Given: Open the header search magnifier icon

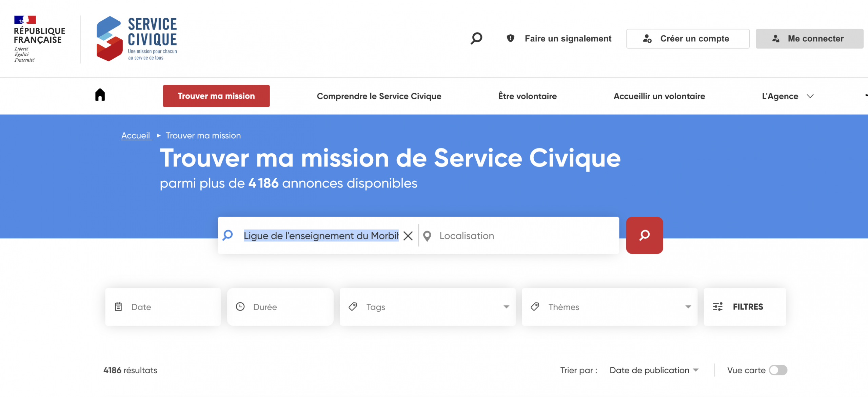Looking at the screenshot, I should (x=476, y=38).
